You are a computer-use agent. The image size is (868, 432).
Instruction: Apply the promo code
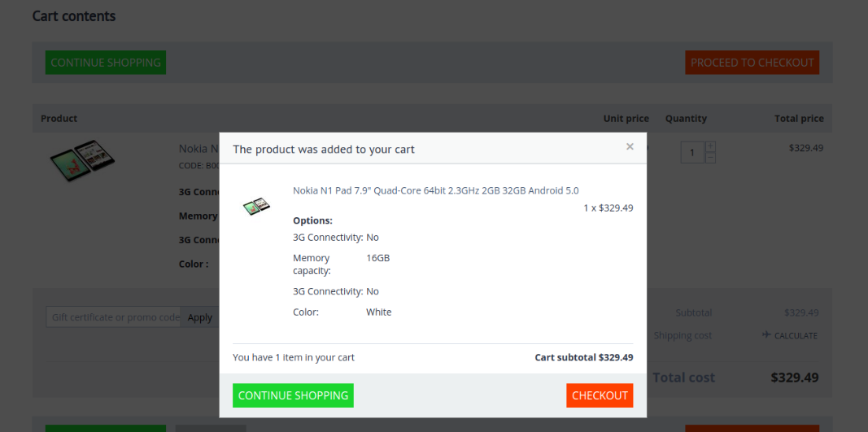pyautogui.click(x=200, y=317)
